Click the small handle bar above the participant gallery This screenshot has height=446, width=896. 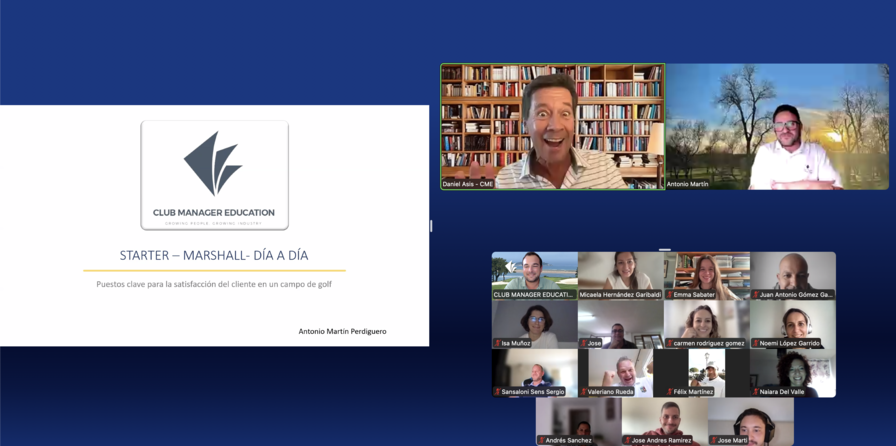pyautogui.click(x=664, y=249)
